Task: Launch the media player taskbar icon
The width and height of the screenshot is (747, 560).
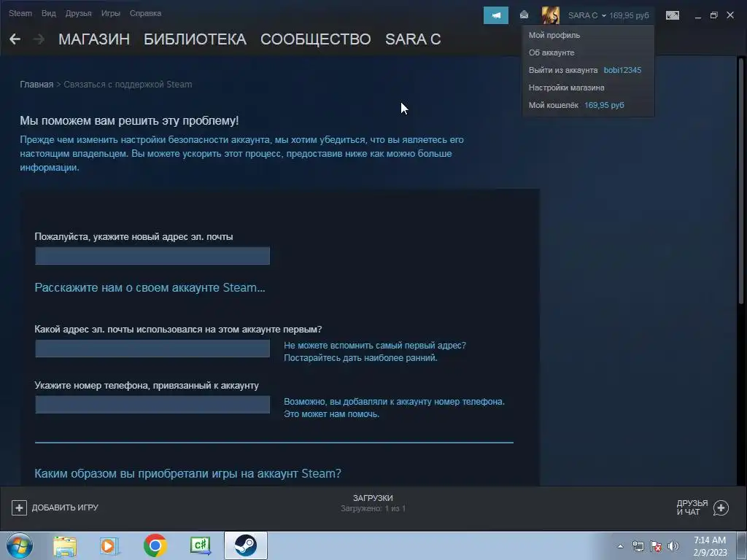Action: click(x=109, y=545)
